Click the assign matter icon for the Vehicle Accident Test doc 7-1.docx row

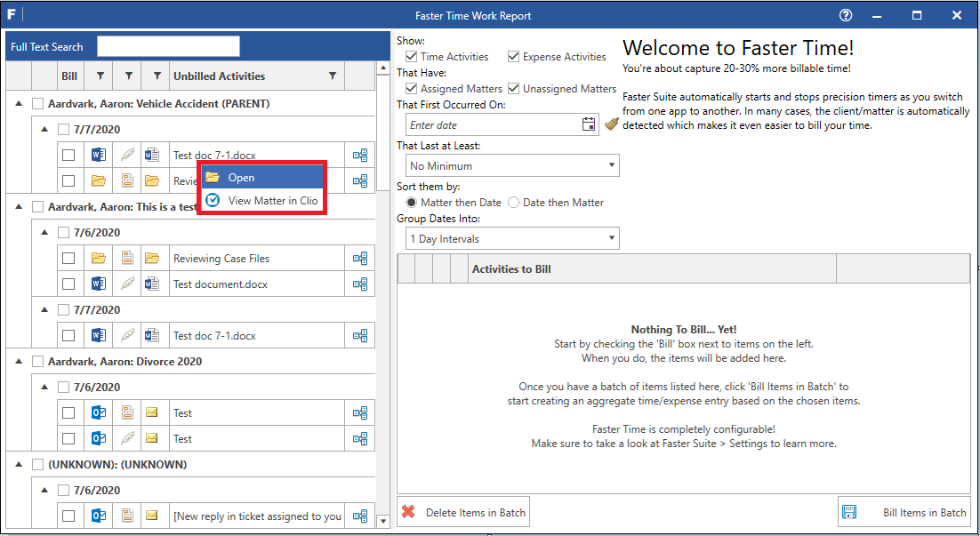click(x=360, y=155)
